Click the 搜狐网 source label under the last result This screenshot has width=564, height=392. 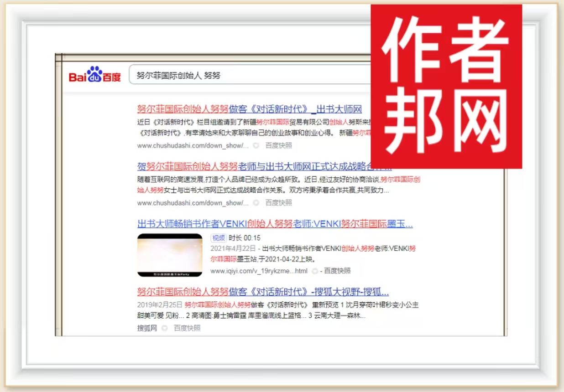point(147,328)
